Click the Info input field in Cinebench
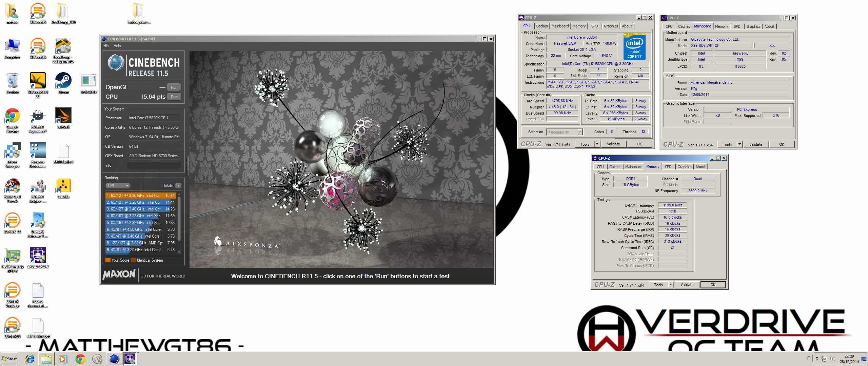This screenshot has height=366, width=868. click(x=154, y=165)
